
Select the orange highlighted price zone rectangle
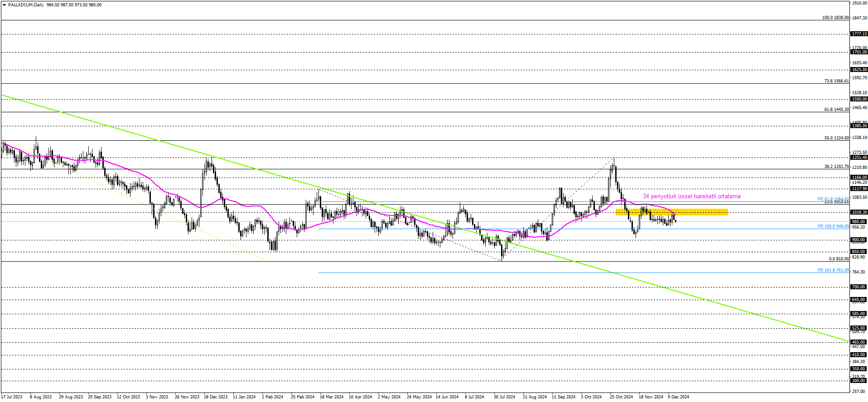[x=671, y=212]
